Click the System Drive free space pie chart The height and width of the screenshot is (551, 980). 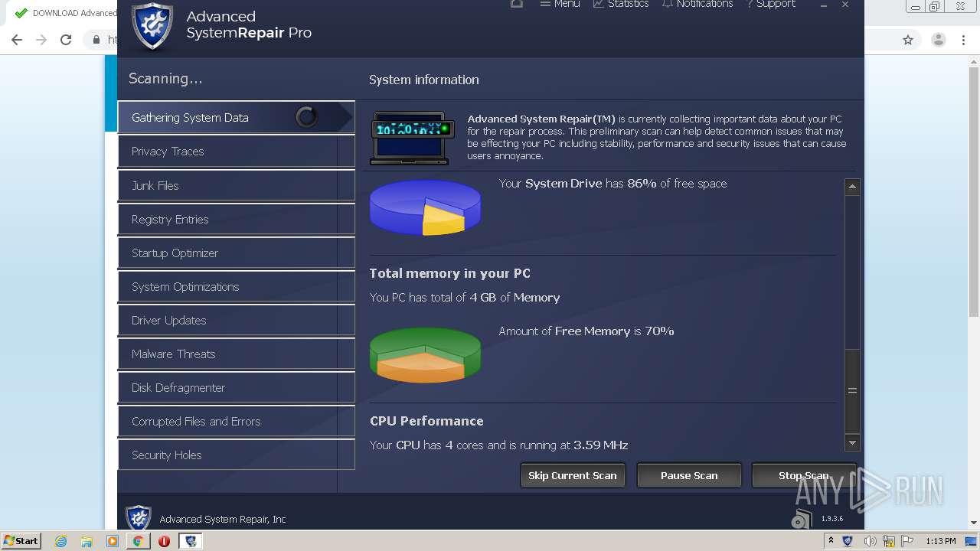pyautogui.click(x=425, y=207)
